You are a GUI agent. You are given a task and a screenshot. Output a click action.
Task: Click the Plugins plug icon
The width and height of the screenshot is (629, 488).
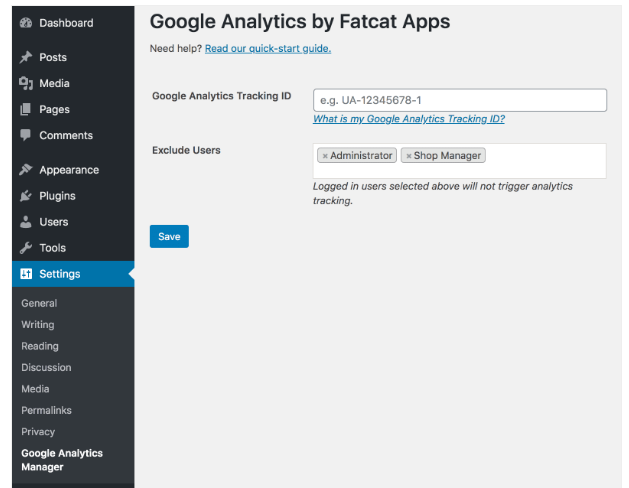(x=26, y=196)
